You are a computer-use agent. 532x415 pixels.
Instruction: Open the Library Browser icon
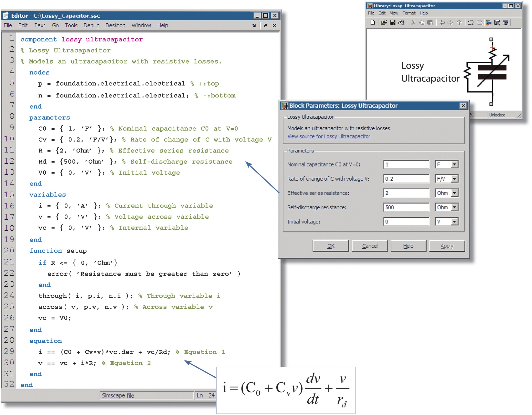tap(488, 23)
